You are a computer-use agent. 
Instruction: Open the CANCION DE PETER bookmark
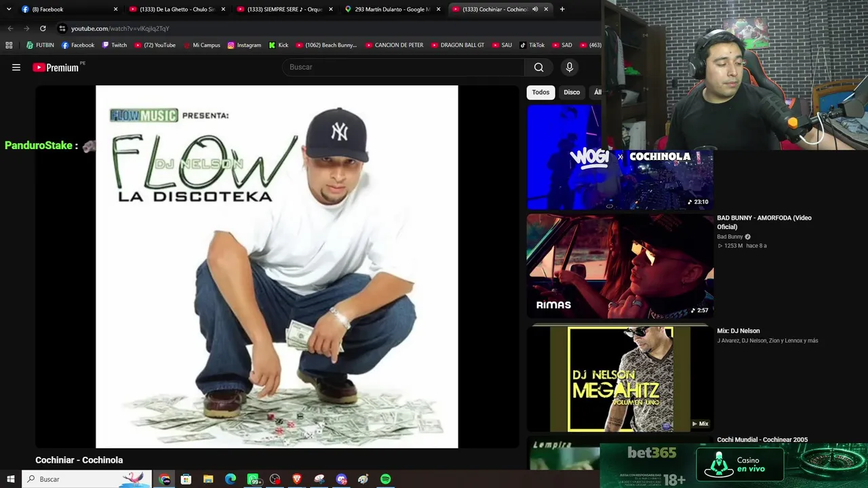pyautogui.click(x=394, y=45)
